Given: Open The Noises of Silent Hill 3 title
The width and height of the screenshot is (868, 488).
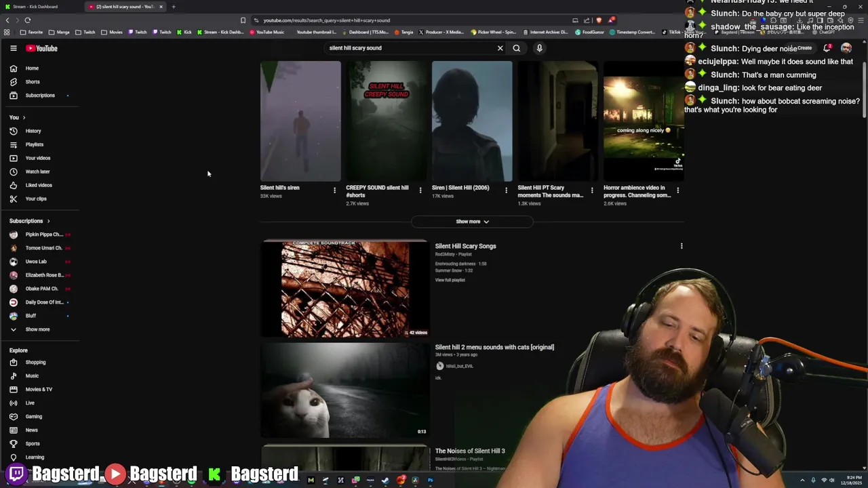Looking at the screenshot, I should coord(470,451).
